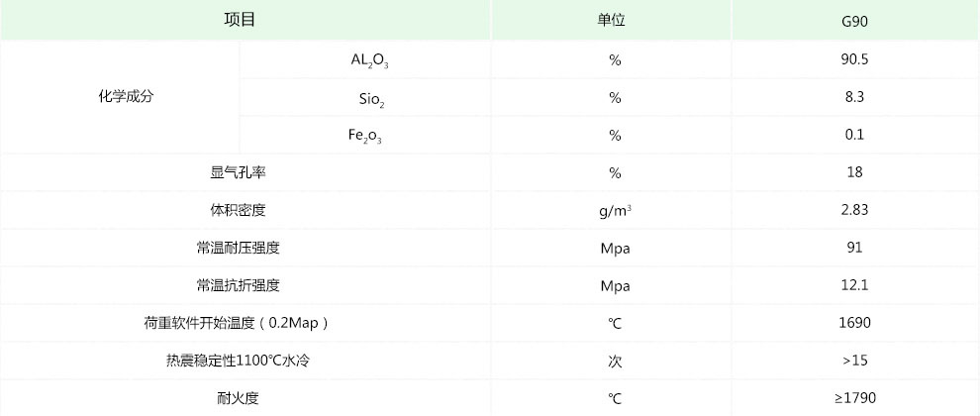Select the 1690 value cell
The width and height of the screenshot is (980, 416).
855,323
